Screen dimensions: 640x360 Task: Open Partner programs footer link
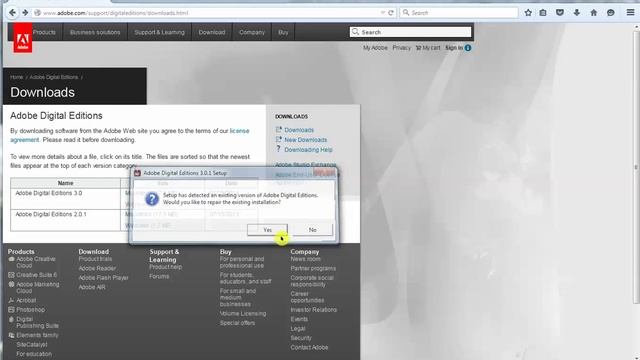(313, 268)
